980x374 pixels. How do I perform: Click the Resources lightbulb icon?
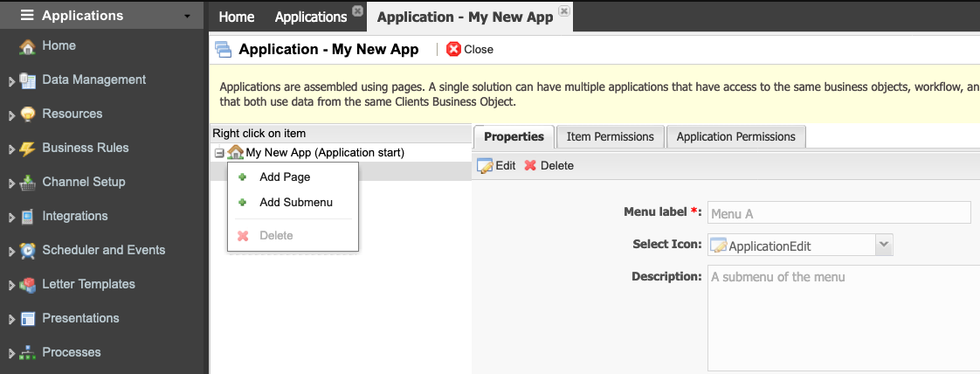pos(27,114)
